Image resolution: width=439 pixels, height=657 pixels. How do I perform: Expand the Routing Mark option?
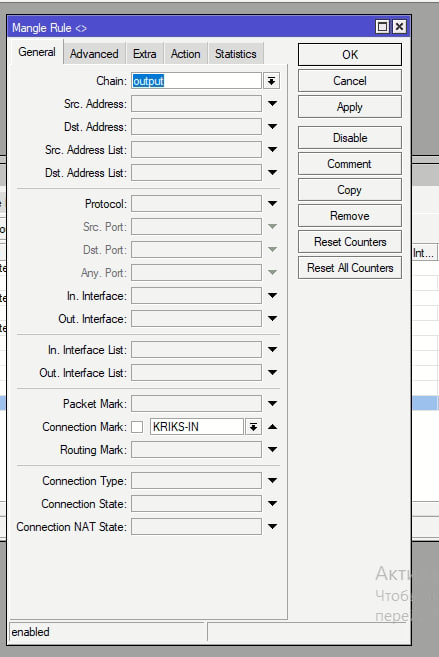tap(272, 450)
